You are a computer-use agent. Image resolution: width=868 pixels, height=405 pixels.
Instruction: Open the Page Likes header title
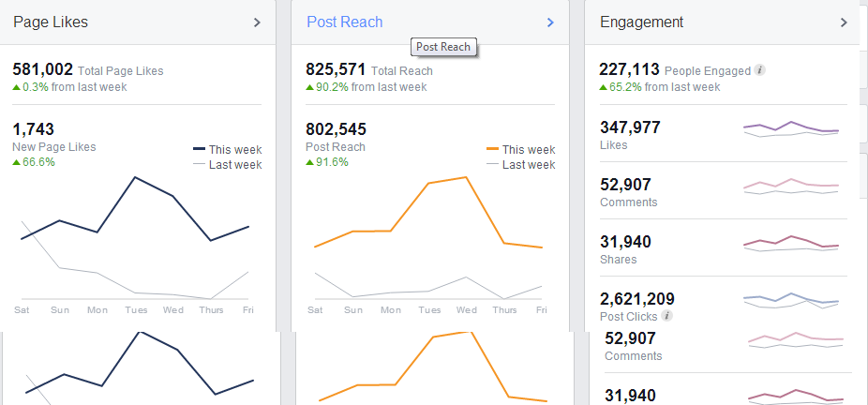(51, 22)
